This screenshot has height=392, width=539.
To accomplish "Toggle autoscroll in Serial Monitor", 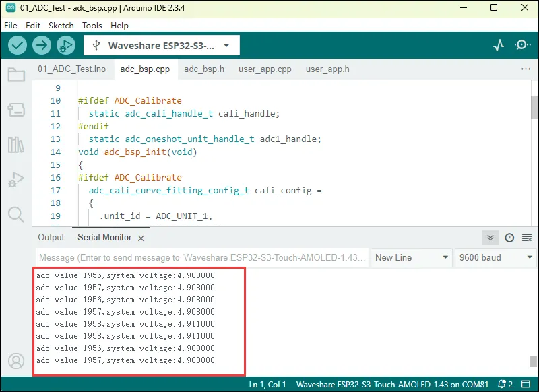I will (x=491, y=238).
